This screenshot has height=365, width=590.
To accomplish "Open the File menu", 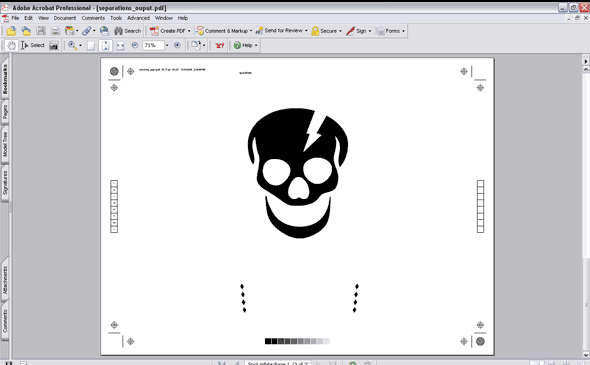I will 15,18.
